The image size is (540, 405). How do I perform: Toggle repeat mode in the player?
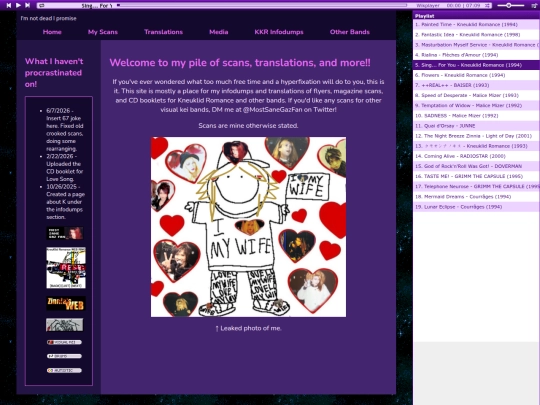tap(42, 6)
